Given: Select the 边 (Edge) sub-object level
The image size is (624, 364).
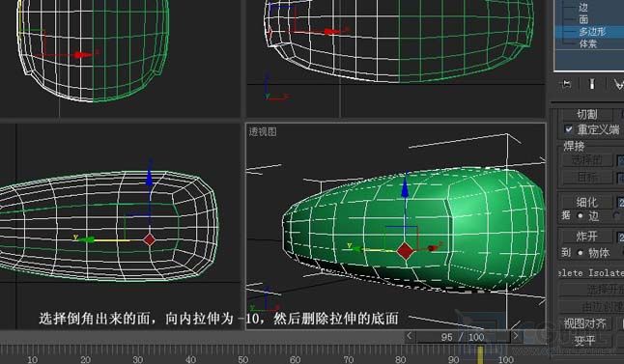Looking at the screenshot, I should (x=583, y=7).
